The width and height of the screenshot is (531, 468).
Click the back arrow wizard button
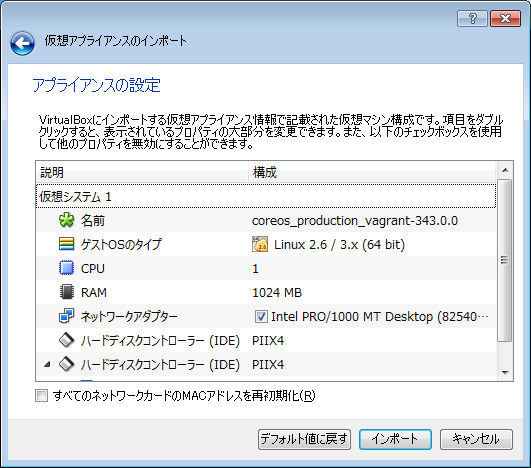click(x=22, y=43)
